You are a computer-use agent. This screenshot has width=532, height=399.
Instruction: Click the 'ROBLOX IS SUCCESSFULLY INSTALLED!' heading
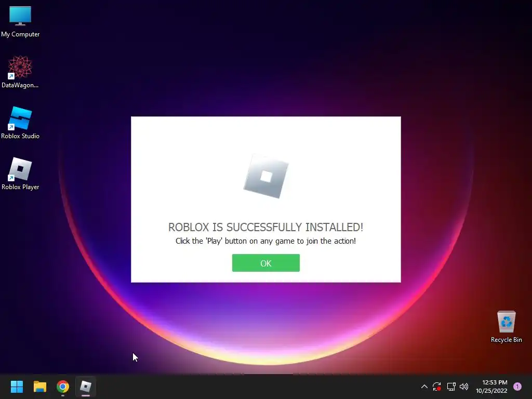[265, 227]
